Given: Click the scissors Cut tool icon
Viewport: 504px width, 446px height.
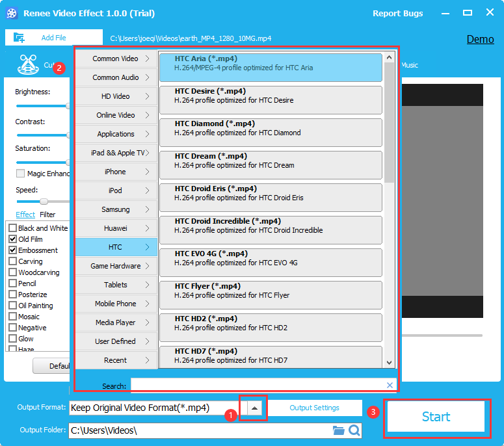Looking at the screenshot, I should point(27,64).
